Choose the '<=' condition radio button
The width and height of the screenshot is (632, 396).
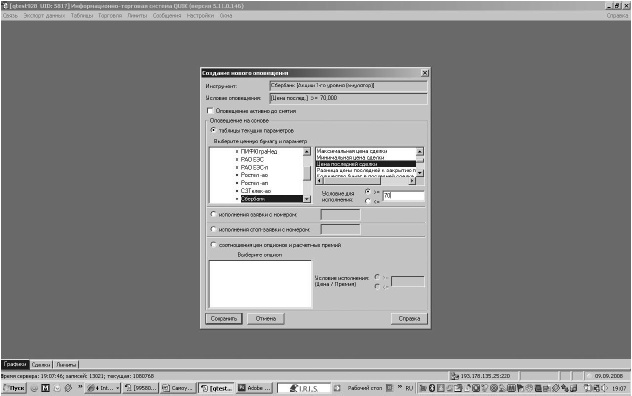368,201
